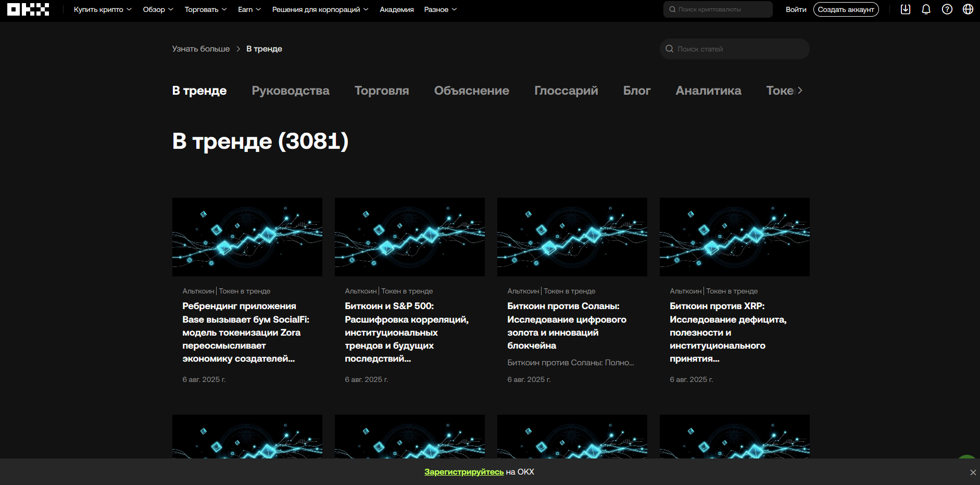980x485 pixels.
Task: Open the language globe icon
Action: tap(968, 9)
